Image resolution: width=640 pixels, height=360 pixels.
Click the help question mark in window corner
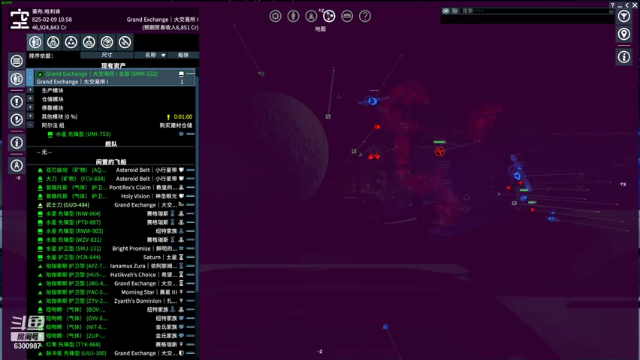[x=612, y=5]
